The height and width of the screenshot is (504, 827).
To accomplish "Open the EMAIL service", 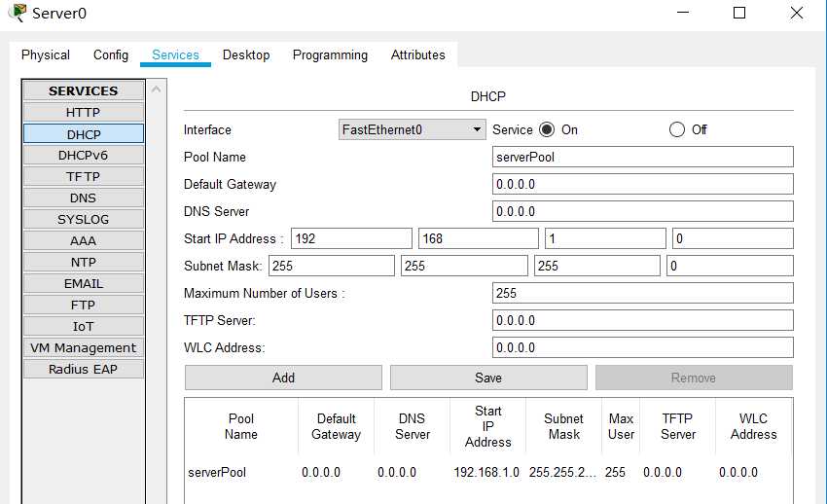I will (84, 284).
